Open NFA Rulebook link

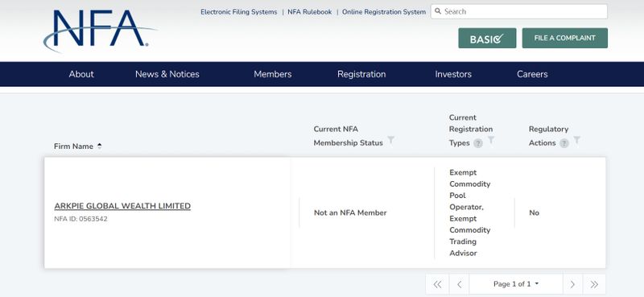[310, 12]
